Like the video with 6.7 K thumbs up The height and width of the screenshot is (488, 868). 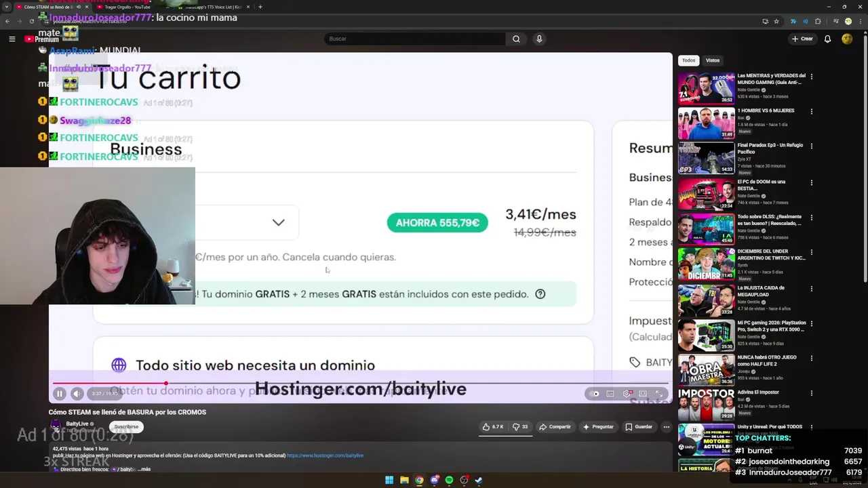click(493, 427)
